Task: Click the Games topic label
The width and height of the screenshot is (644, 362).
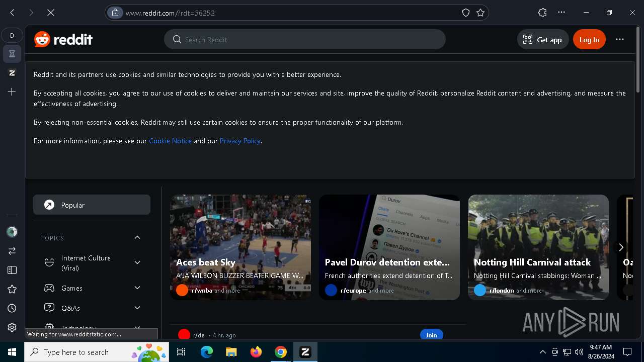Action: click(x=72, y=288)
